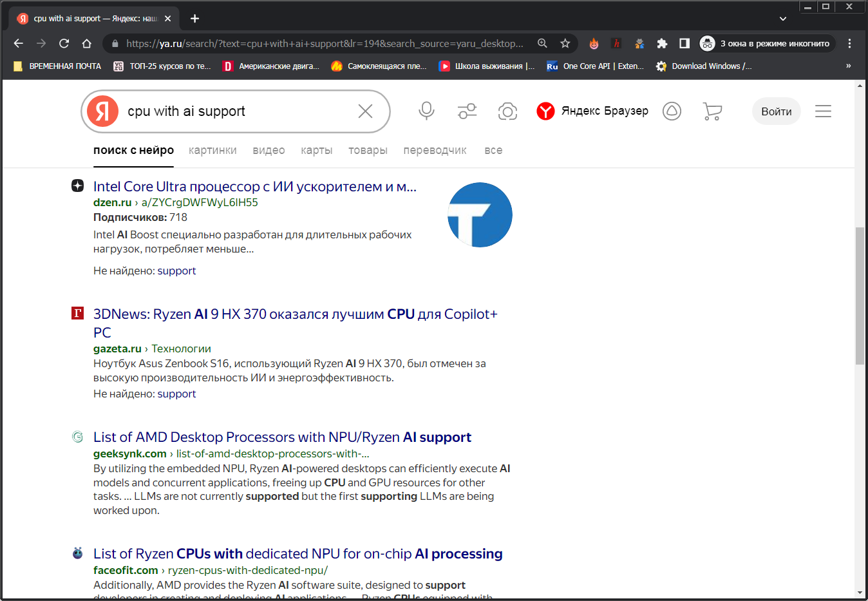Open List of AMD Desktop Processors result
Viewport: 868px width, 601px height.
(282, 437)
